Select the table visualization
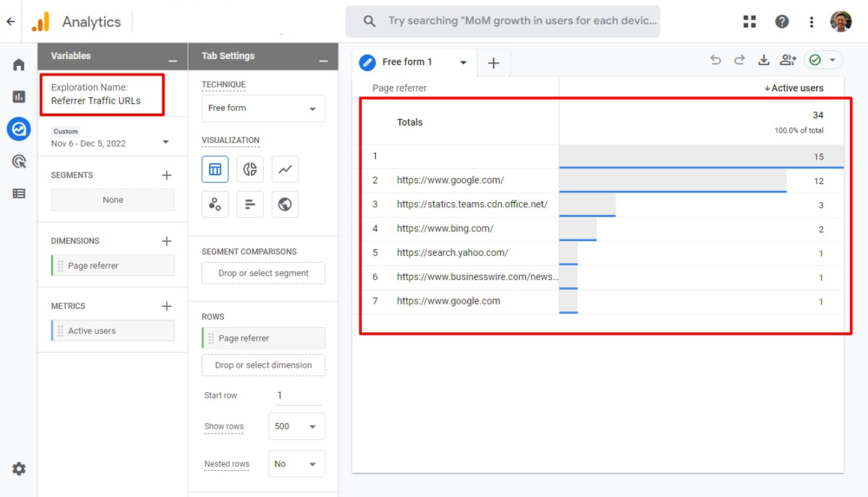The width and height of the screenshot is (868, 497). pyautogui.click(x=215, y=169)
